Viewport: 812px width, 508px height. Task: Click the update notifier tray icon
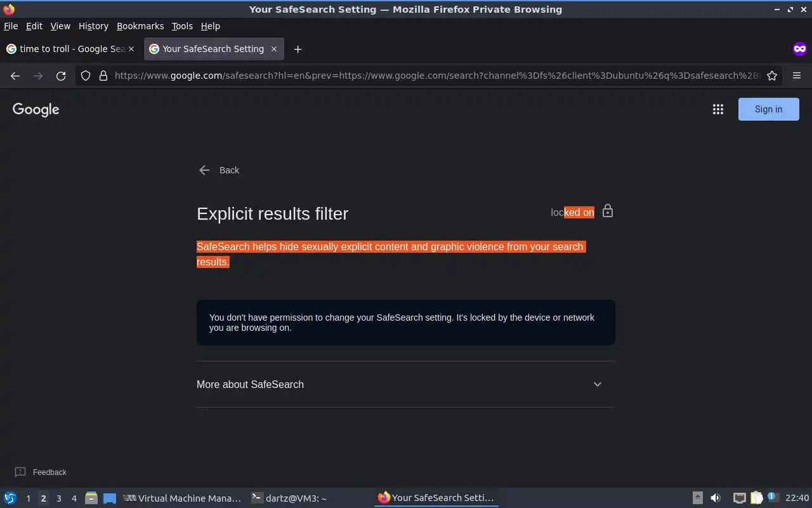point(773,498)
